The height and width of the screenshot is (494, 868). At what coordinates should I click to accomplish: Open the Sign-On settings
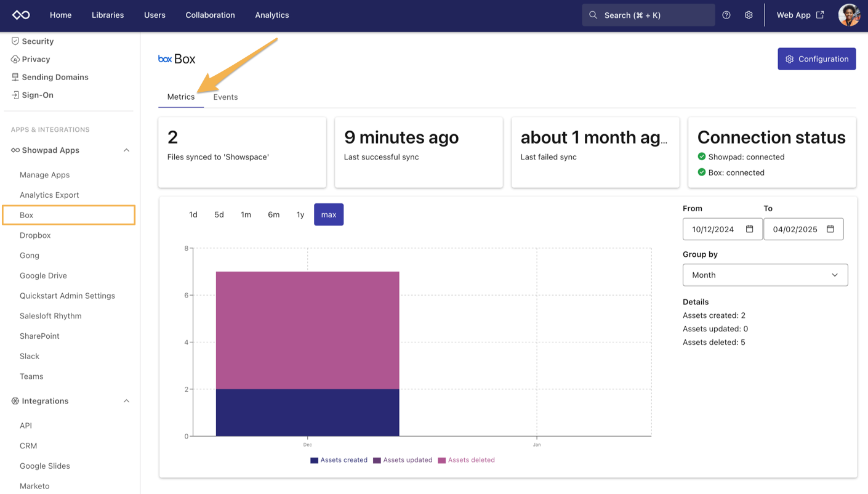pos(37,95)
